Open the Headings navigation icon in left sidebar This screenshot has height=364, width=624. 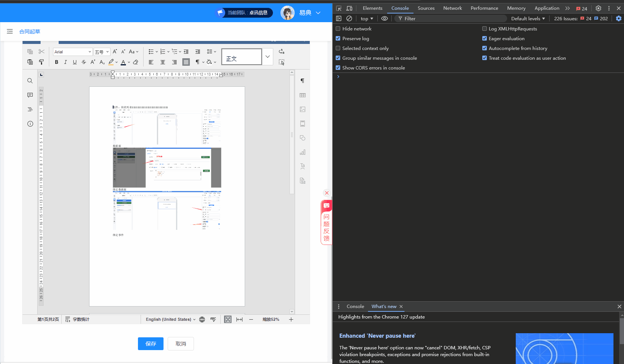click(x=30, y=109)
